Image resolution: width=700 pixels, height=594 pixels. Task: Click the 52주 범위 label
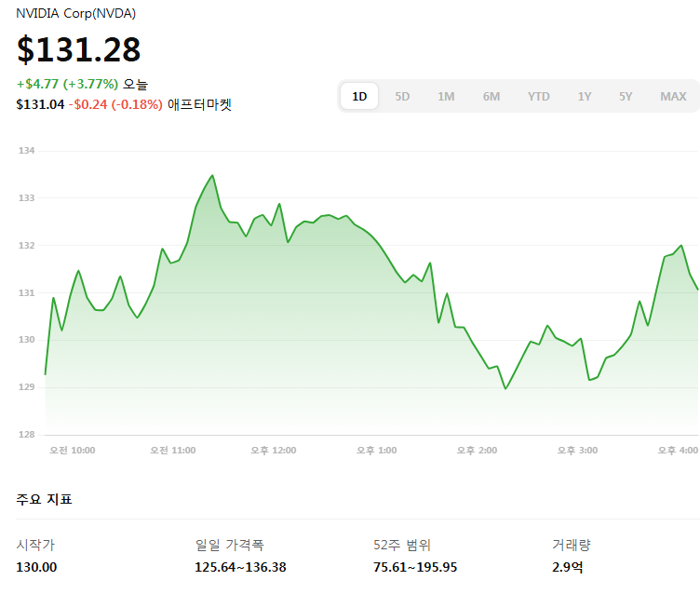(x=402, y=545)
